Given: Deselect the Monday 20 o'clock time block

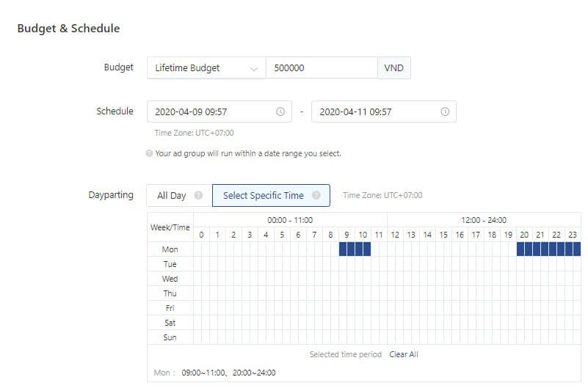Looking at the screenshot, I should 525,249.
